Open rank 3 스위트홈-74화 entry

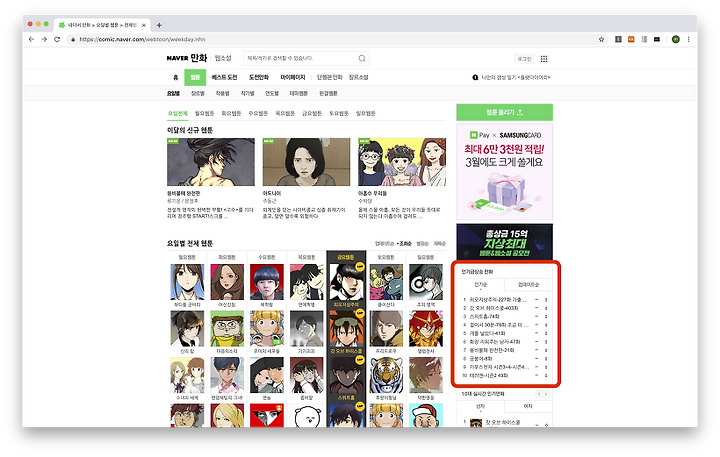[x=484, y=316]
